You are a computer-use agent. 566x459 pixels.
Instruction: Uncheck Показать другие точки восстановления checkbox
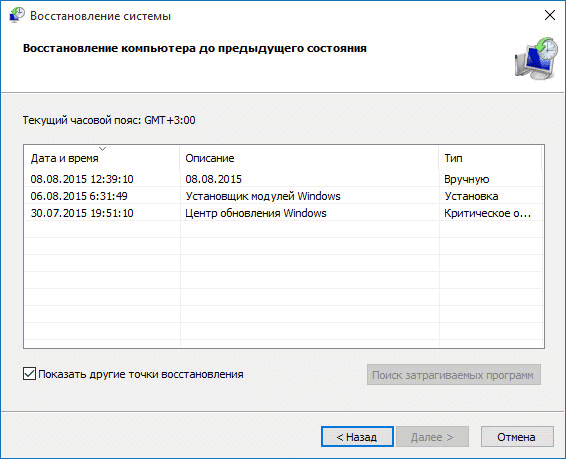pos(29,374)
